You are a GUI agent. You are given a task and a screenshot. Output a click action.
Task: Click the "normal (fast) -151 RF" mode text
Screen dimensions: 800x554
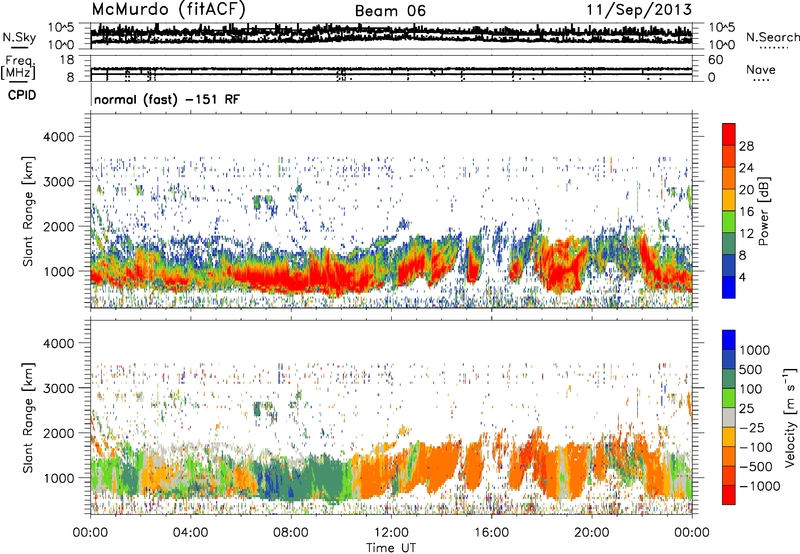click(x=166, y=99)
